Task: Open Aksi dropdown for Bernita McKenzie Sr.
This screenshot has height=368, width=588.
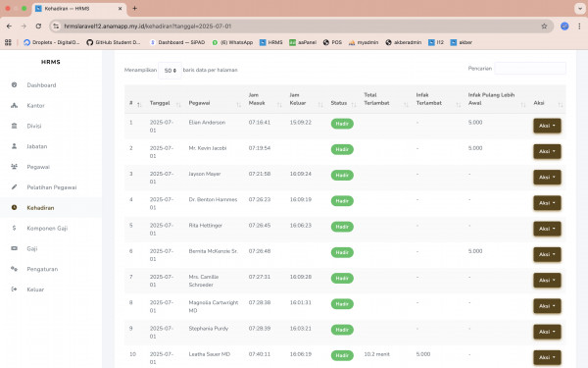Action: pyautogui.click(x=547, y=254)
